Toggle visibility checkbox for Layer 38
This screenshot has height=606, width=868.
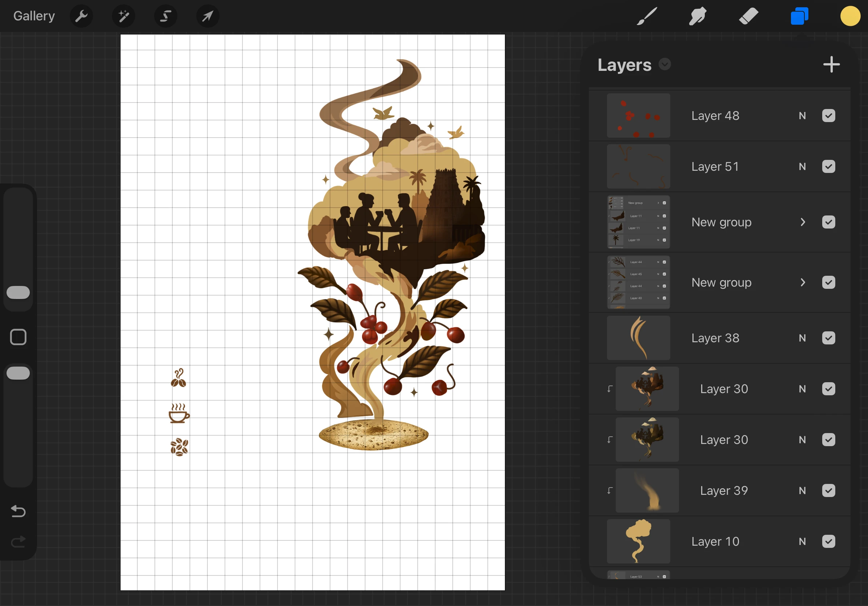coord(828,338)
